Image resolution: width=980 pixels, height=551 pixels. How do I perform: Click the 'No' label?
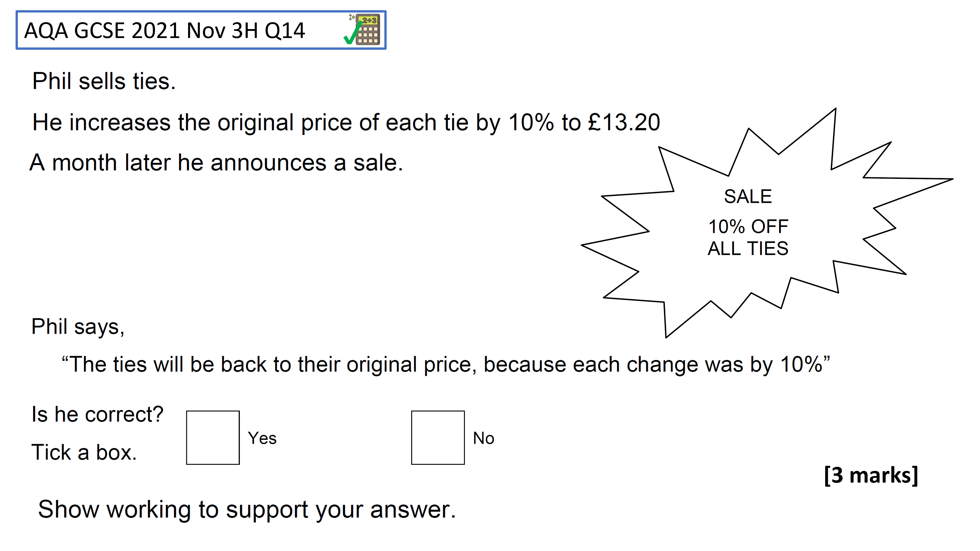[x=484, y=438]
